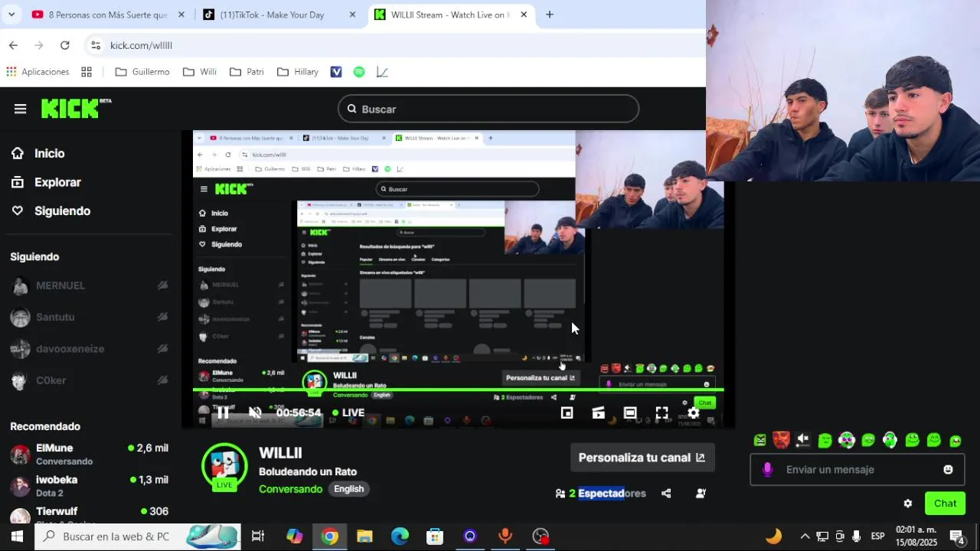
Task: Open the clip creation icon
Action: [x=599, y=412]
